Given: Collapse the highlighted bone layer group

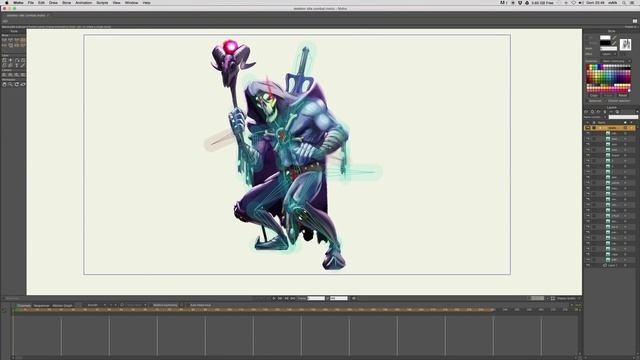Looking at the screenshot, I should [600, 128].
